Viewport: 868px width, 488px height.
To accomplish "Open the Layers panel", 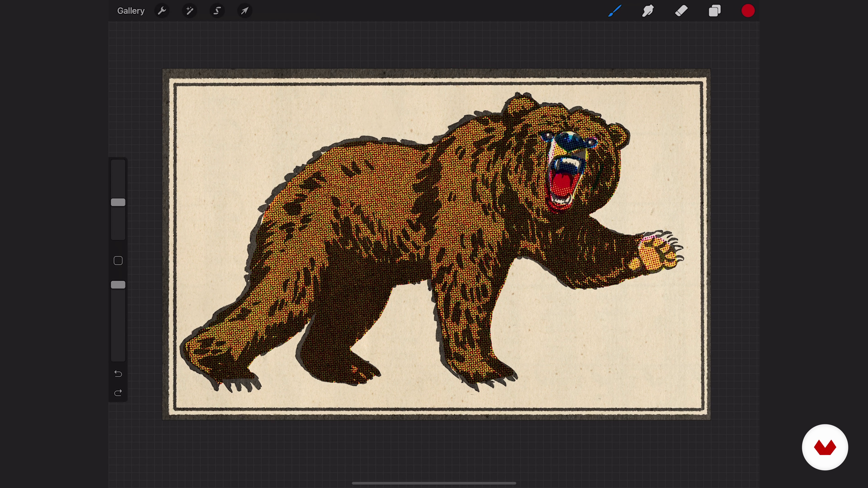I will [x=715, y=11].
